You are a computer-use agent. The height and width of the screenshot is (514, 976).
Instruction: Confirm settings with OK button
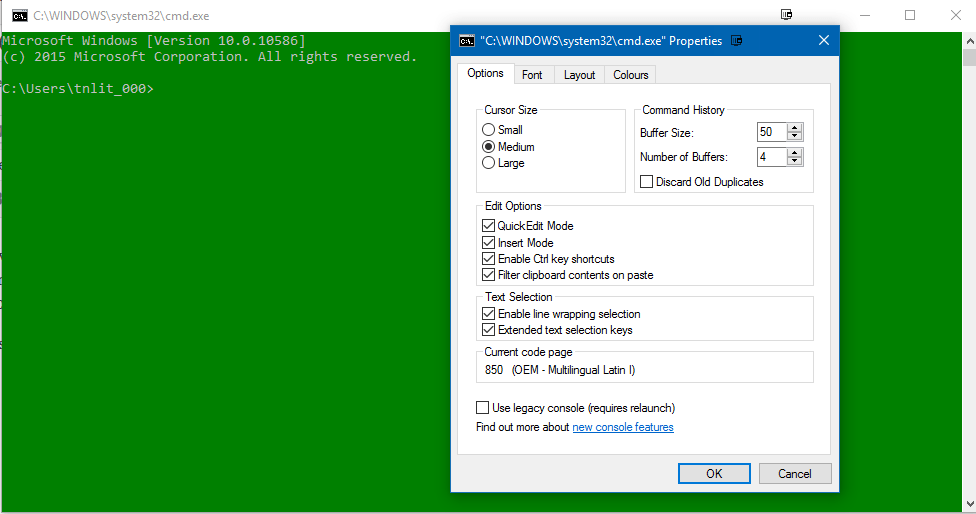point(714,474)
